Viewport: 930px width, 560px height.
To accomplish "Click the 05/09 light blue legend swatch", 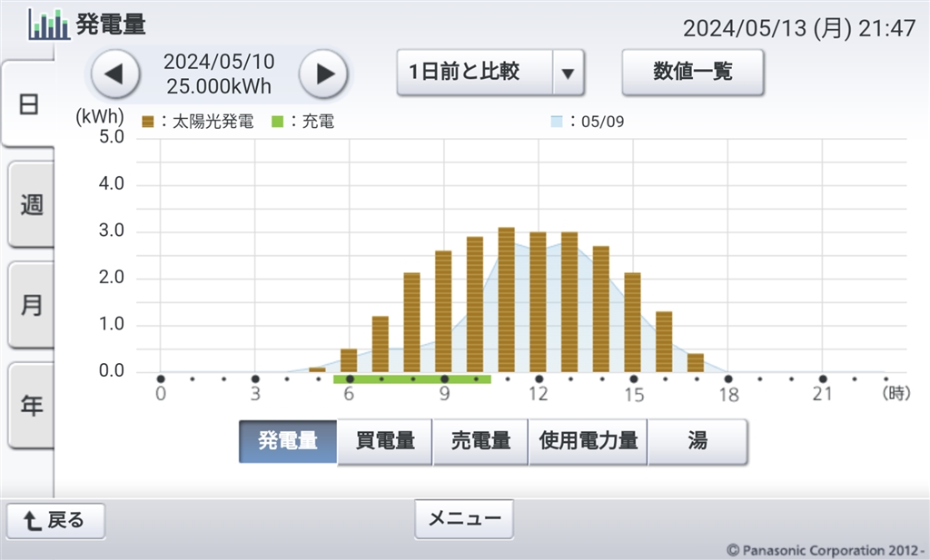I will [x=557, y=122].
